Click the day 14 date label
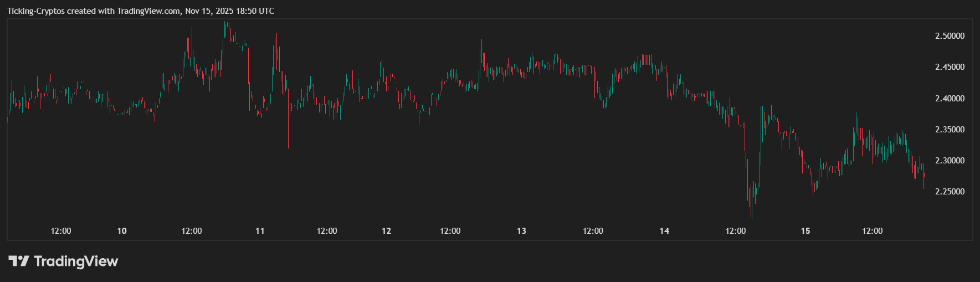The width and height of the screenshot is (980, 282). tap(664, 231)
